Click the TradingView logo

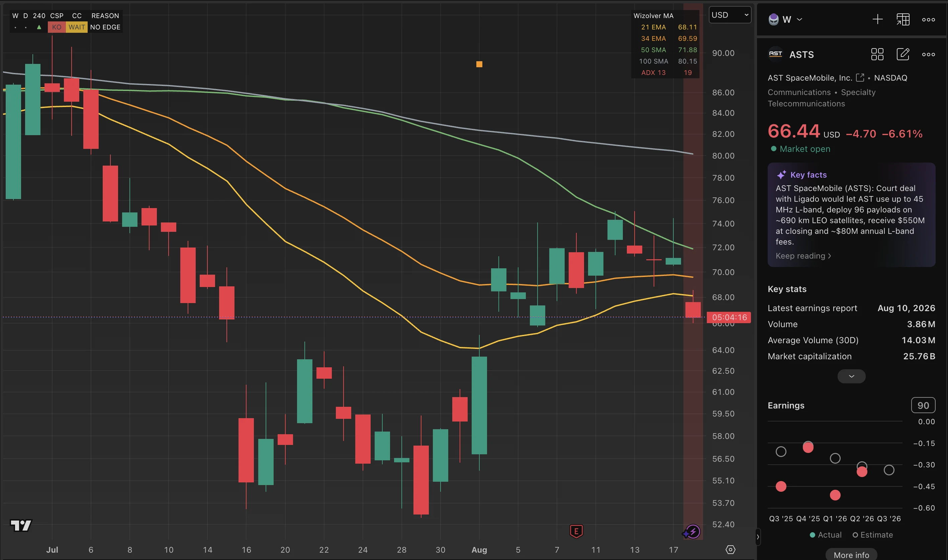[x=21, y=525]
